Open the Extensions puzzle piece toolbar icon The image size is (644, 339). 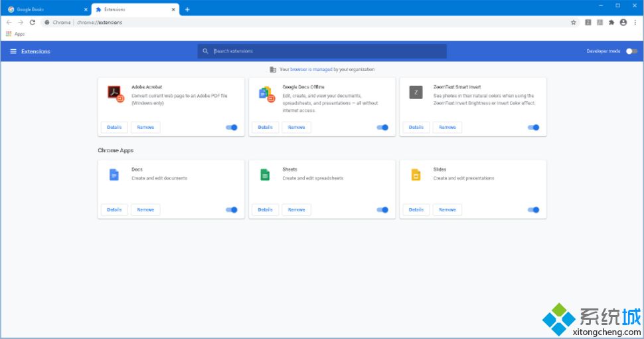pos(611,23)
